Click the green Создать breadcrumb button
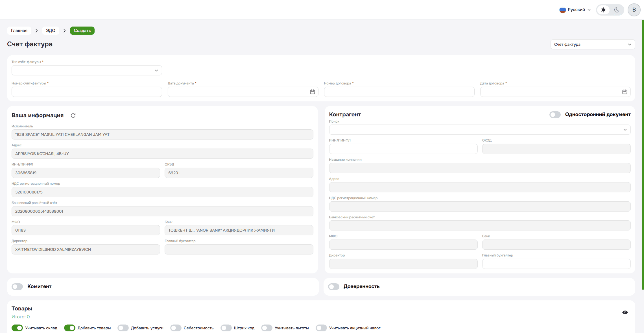 (82, 31)
